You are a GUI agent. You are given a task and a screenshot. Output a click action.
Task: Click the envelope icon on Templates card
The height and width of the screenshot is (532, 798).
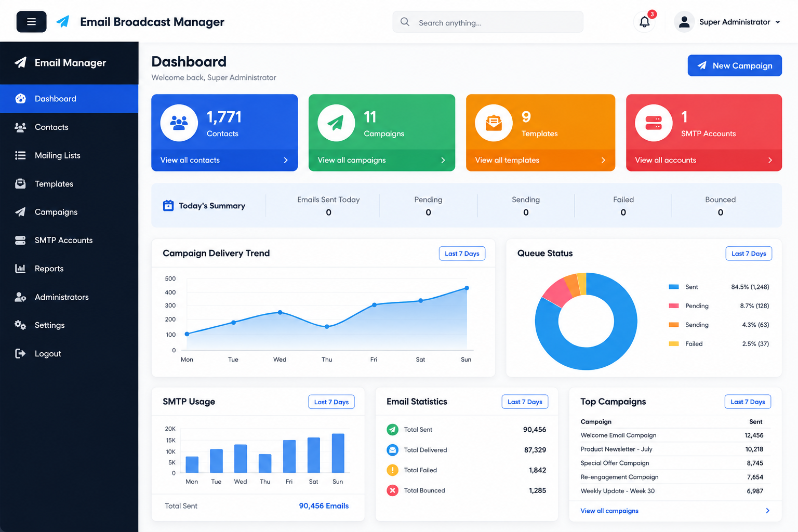(494, 123)
